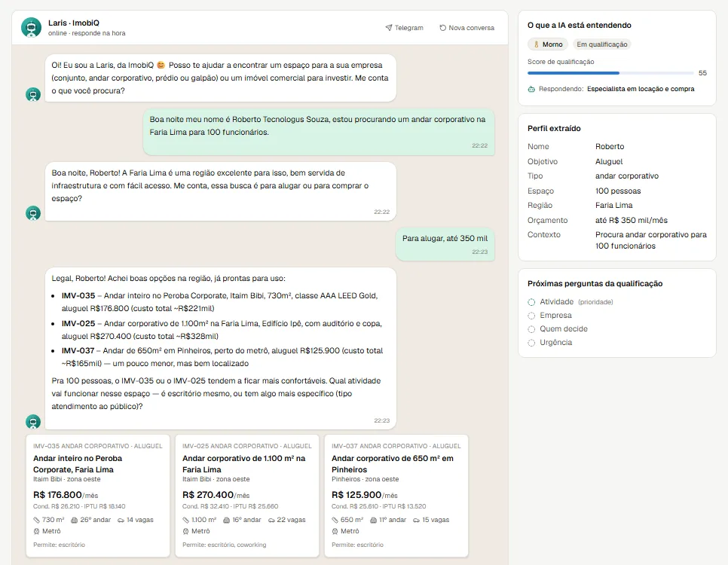This screenshot has width=728, height=565.
Task: Click the building icon beside 16º andar
Action: (227, 520)
